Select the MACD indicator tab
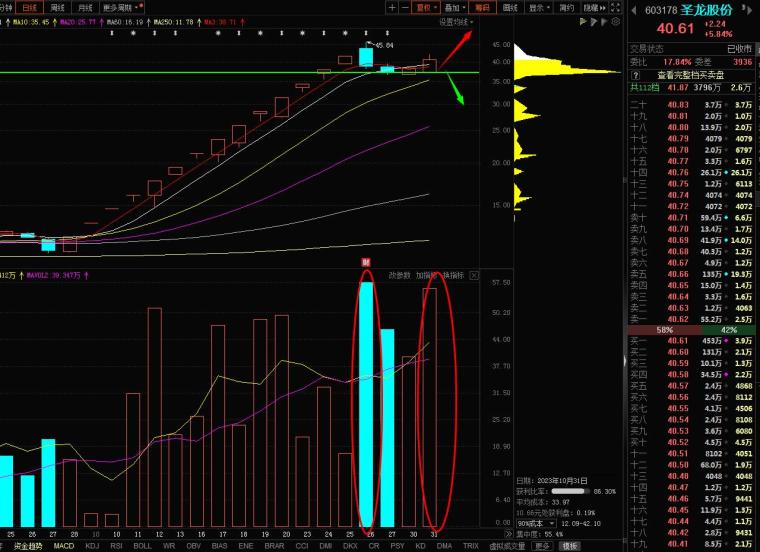The width and height of the screenshot is (760, 552). tap(64, 546)
